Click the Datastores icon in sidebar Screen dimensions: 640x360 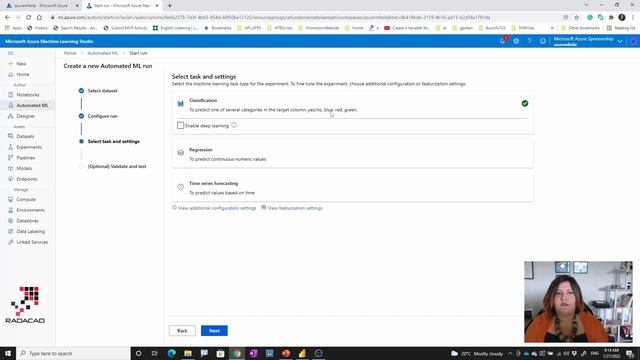click(11, 220)
